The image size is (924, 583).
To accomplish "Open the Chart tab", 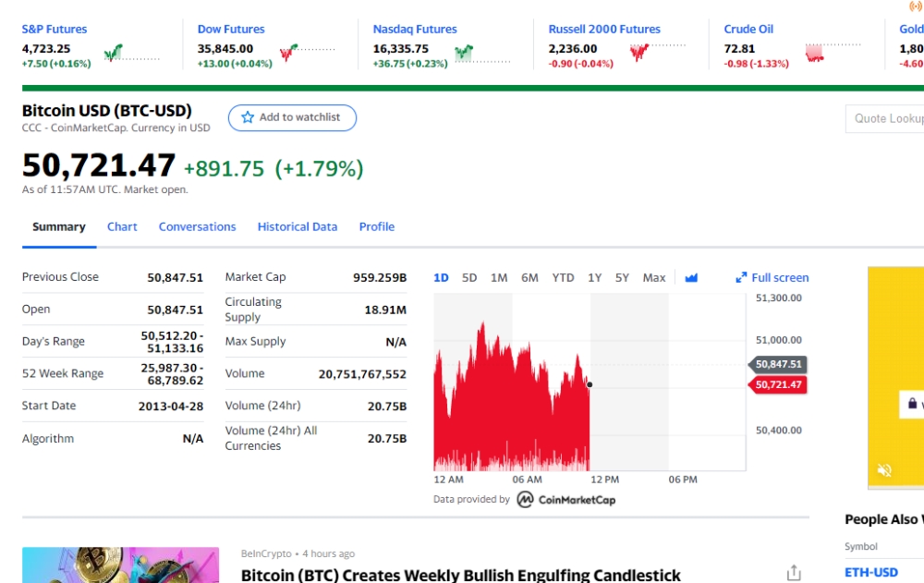I will point(122,227).
